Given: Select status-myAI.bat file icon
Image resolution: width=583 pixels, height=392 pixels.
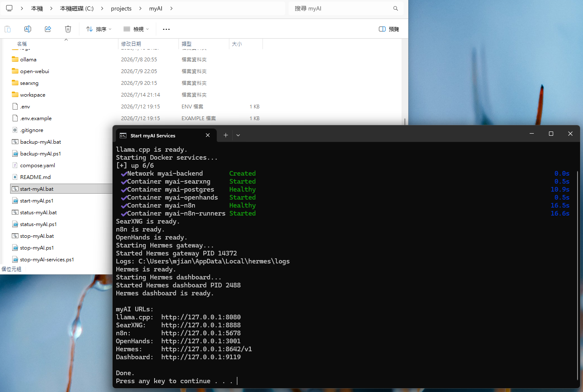Looking at the screenshot, I should point(15,212).
